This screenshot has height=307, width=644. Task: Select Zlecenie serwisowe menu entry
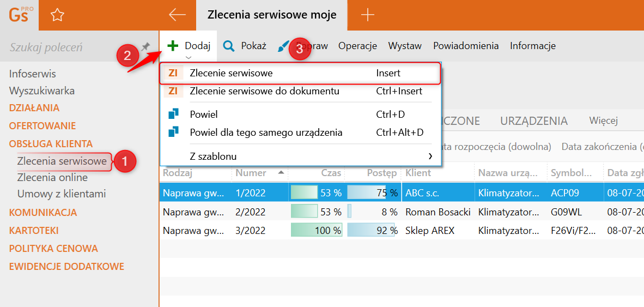pyautogui.click(x=231, y=73)
